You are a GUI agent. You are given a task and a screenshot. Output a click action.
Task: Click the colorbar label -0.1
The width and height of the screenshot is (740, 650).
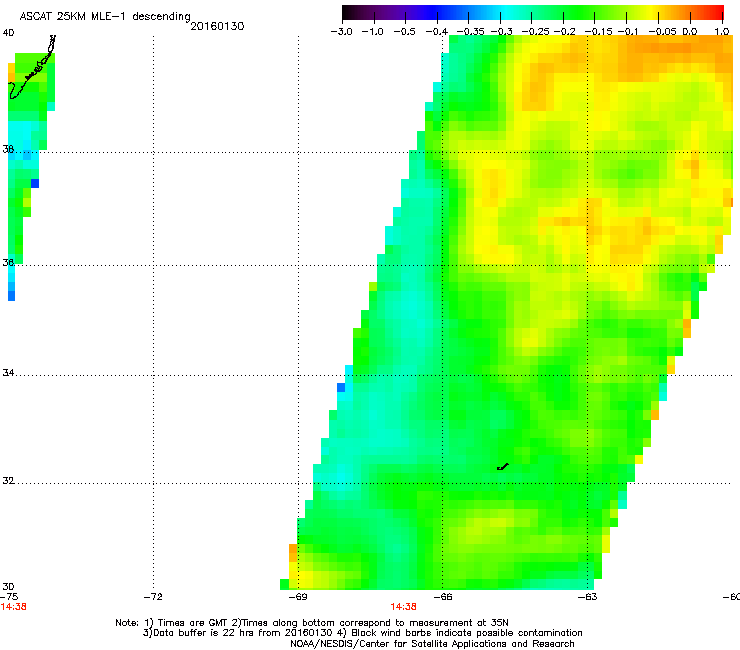point(629,32)
